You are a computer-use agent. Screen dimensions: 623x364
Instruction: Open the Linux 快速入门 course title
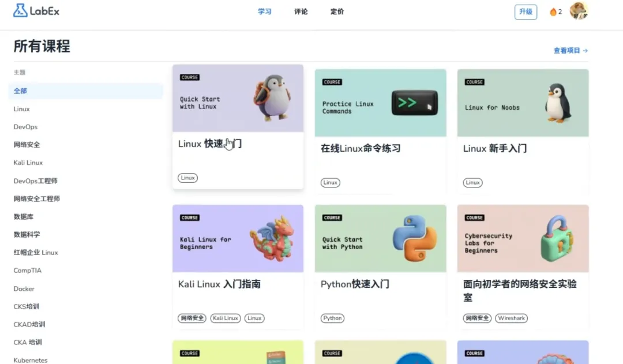click(x=210, y=144)
